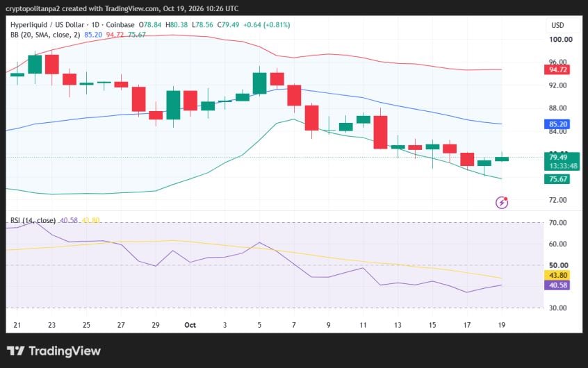Click the 40.58 RSI value label
This screenshot has width=588, height=368.
(x=557, y=285)
